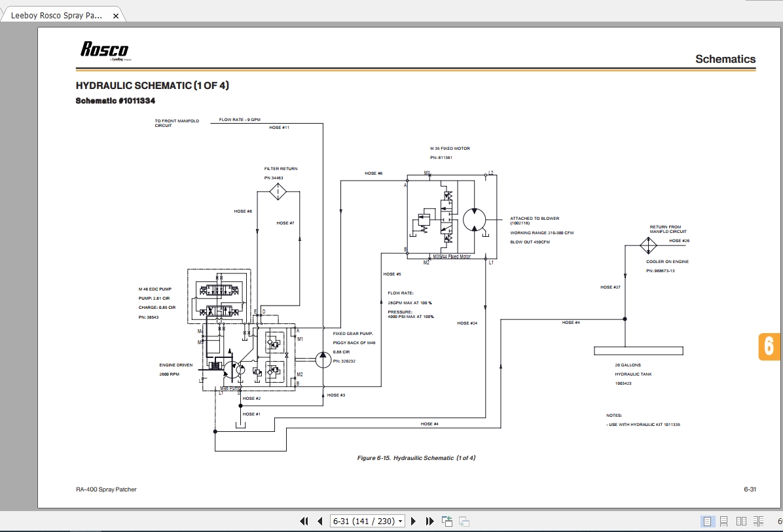The image size is (783, 532).
Task: Select two-page facing layout view
Action: 741,521
